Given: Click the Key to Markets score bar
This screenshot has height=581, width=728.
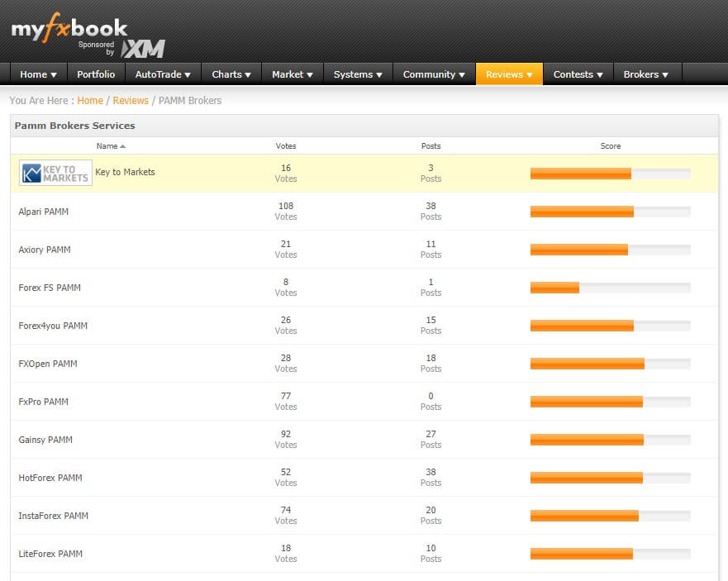Looking at the screenshot, I should 610,174.
